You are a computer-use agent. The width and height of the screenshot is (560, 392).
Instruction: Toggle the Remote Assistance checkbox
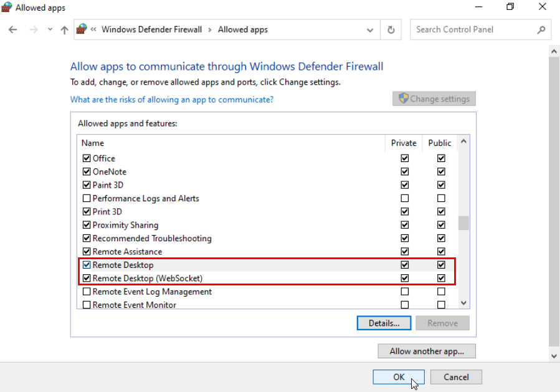coord(87,252)
